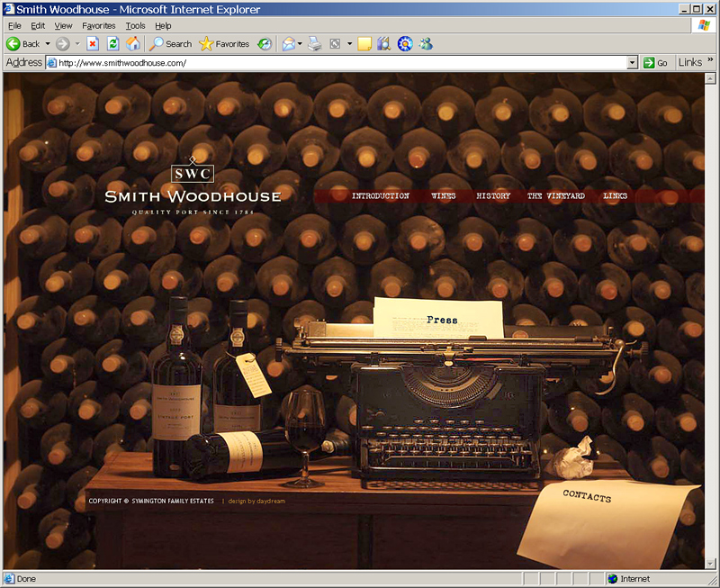Screen dimensions: 720x588
Task: Expand the Links toolbar chevron
Action: tap(710, 59)
